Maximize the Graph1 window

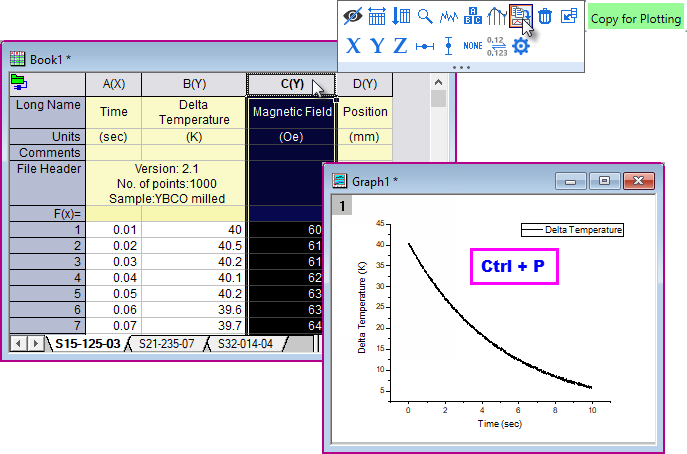pyautogui.click(x=604, y=181)
